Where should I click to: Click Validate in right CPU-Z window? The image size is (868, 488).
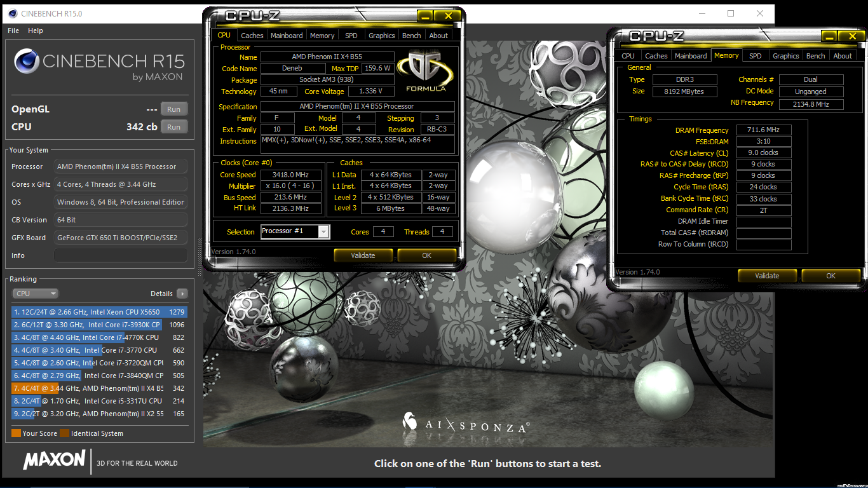(x=767, y=276)
